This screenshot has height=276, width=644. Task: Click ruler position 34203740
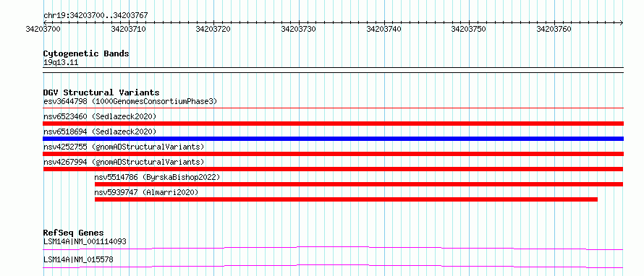click(x=384, y=30)
